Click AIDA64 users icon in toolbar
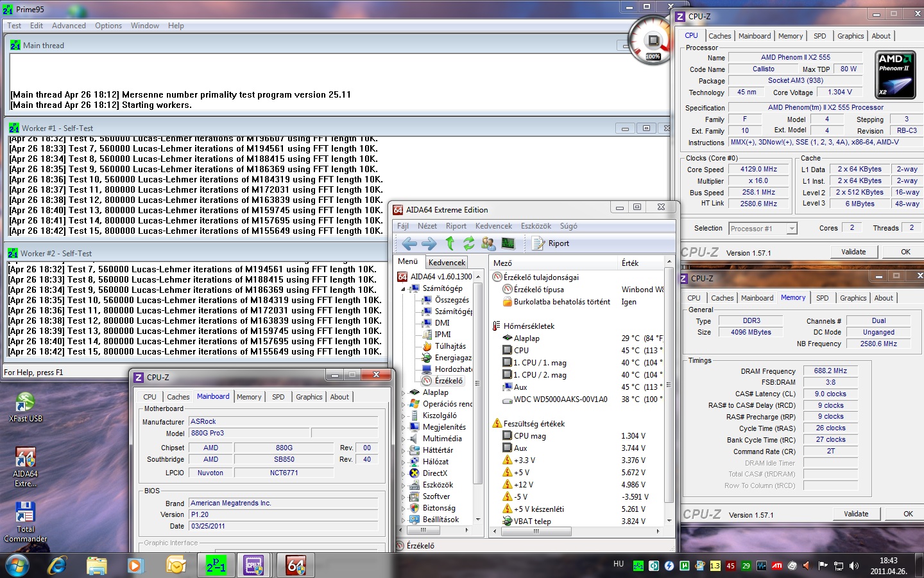This screenshot has width=924, height=578. [488, 243]
